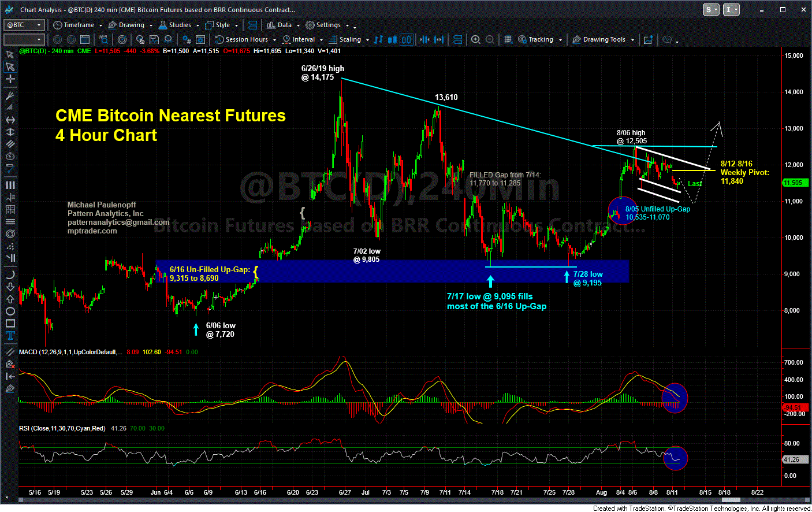
Task: Pick the vertical double-arrow drawing tool
Action: tap(10, 132)
